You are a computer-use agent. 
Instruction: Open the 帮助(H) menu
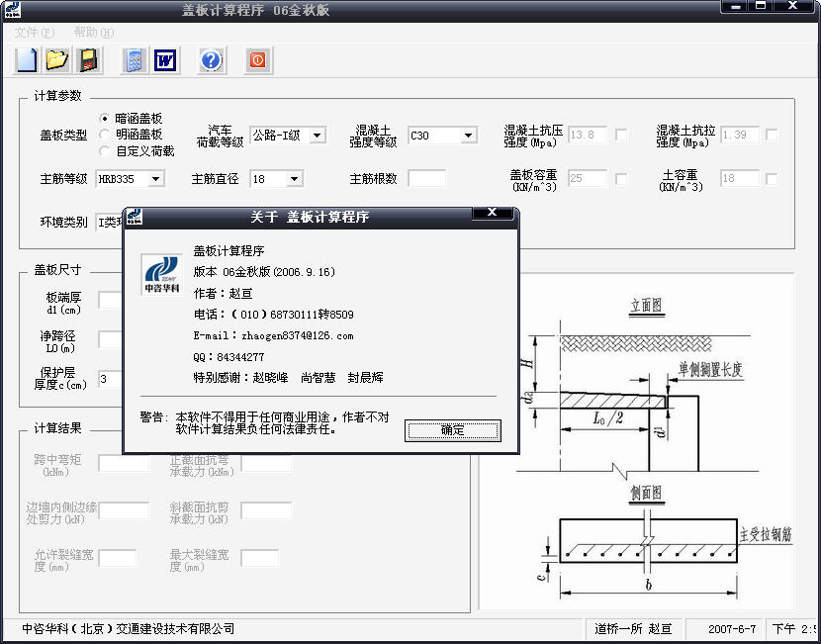pyautogui.click(x=94, y=33)
